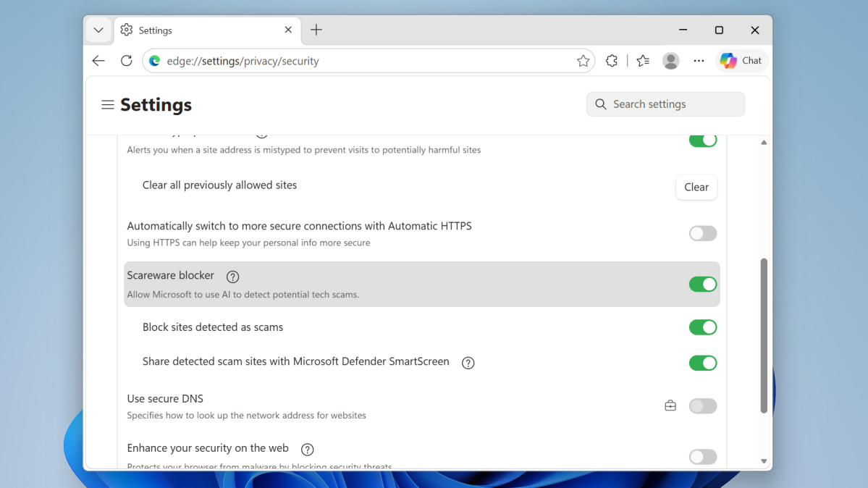The width and height of the screenshot is (868, 488).
Task: Click 'Alerts you when a site address is mistyped' text
Action: [x=304, y=150]
